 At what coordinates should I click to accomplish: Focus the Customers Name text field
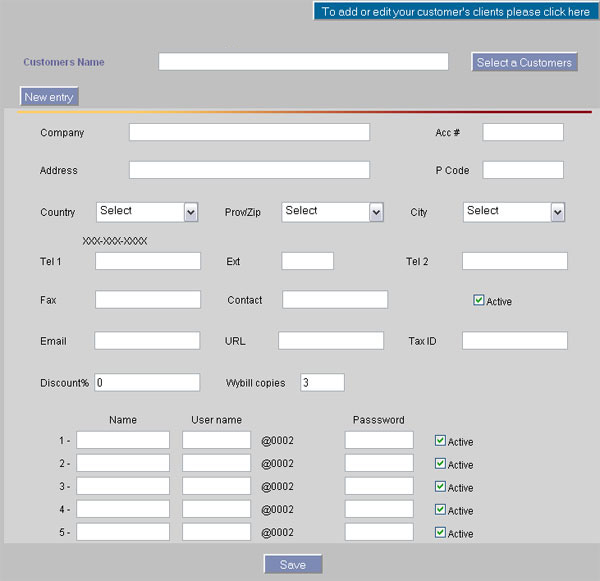click(x=303, y=62)
